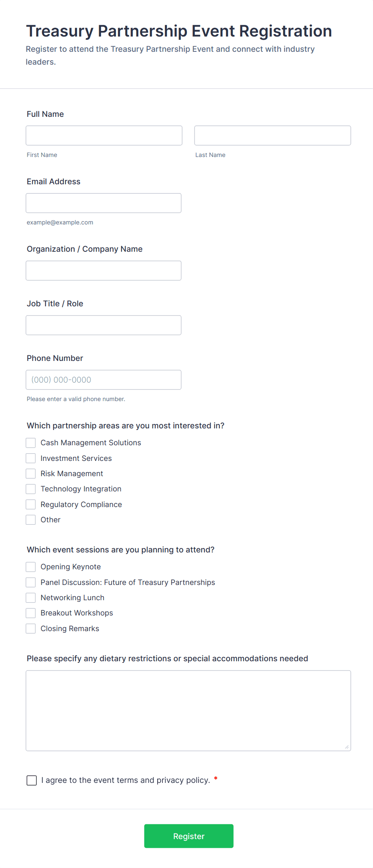Viewport: 373px width, 868px height.
Task: Check the Panel Discussion session
Action: [x=30, y=582]
